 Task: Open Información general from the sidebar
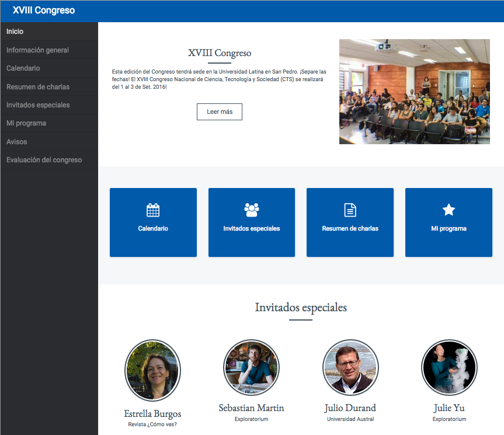pos(37,50)
